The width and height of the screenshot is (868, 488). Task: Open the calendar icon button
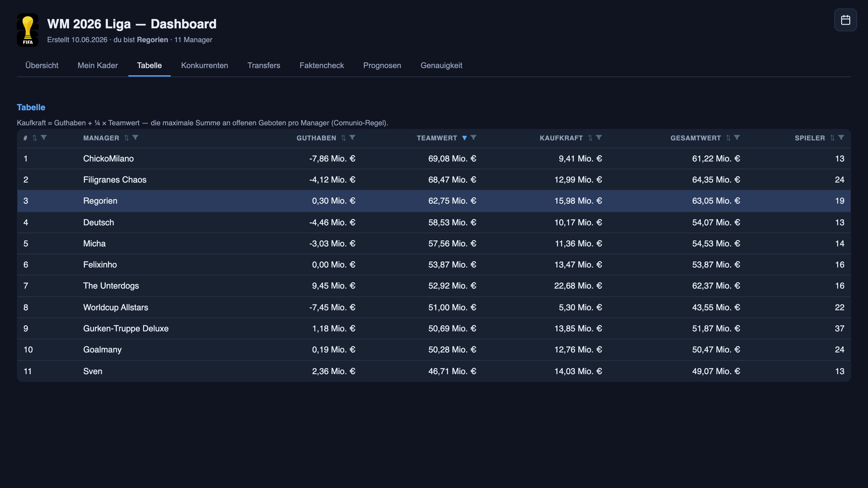pyautogui.click(x=845, y=20)
